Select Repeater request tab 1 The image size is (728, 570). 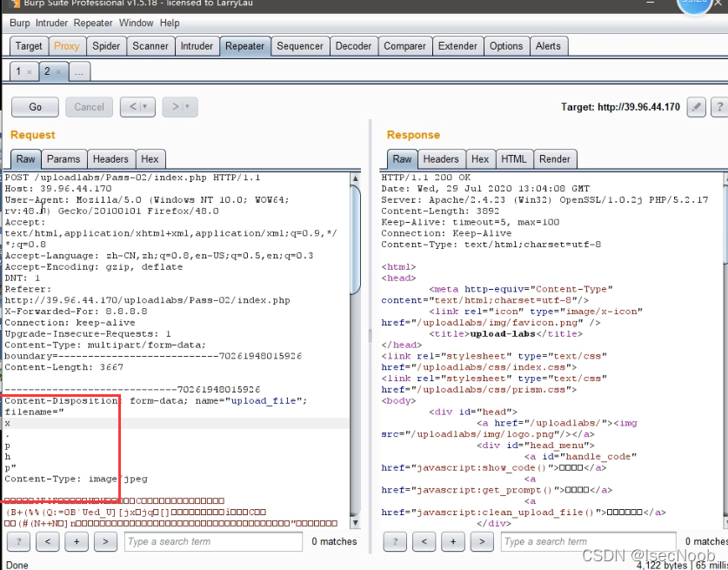(18, 71)
